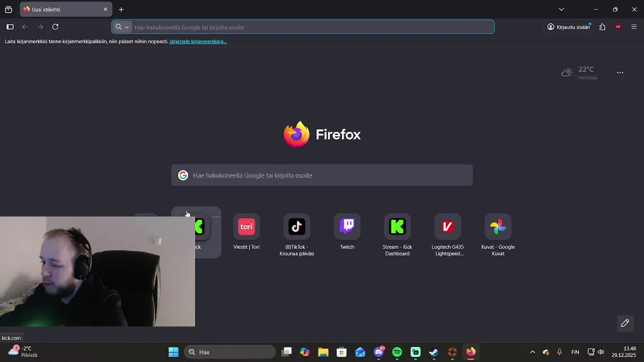The width and height of the screenshot is (644, 362).
Task: Open the weather widget options menu
Action: tap(620, 73)
